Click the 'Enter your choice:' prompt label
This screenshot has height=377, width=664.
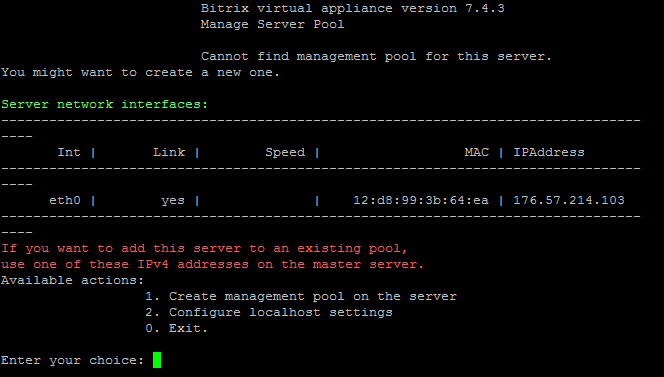[73, 360]
